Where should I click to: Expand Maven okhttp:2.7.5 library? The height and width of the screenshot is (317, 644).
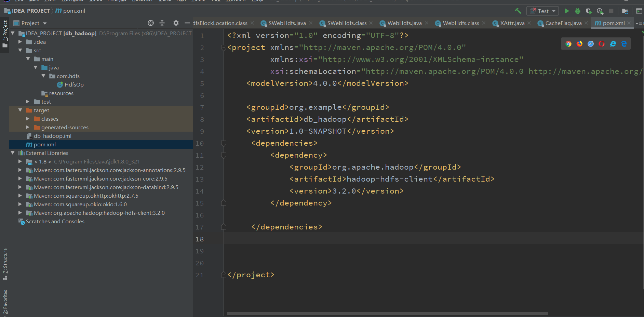[20, 196]
